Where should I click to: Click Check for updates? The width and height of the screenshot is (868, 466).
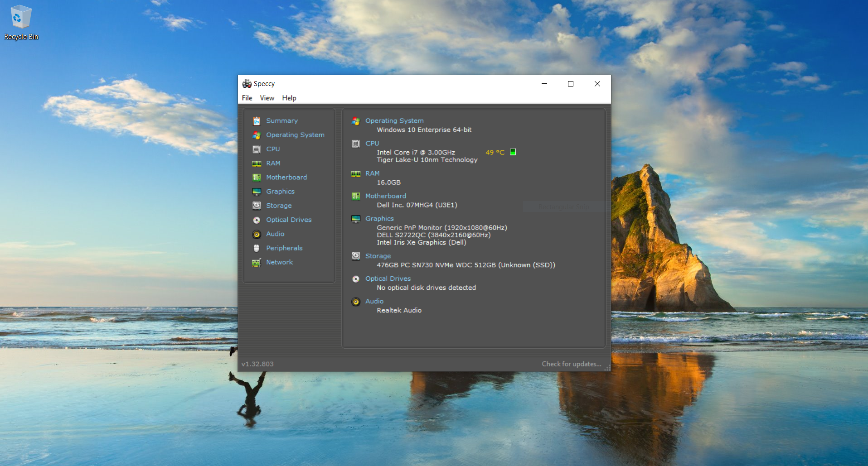(571, 364)
